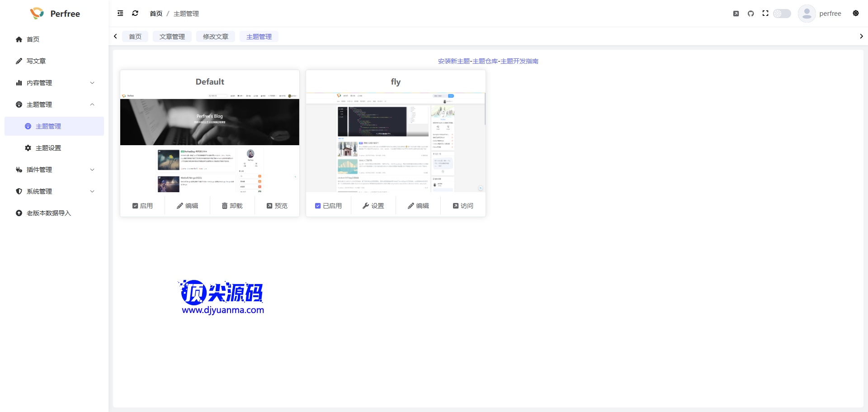Expand the 系统管理 sidebar menu
This screenshot has width=868, height=412.
pyautogui.click(x=54, y=191)
